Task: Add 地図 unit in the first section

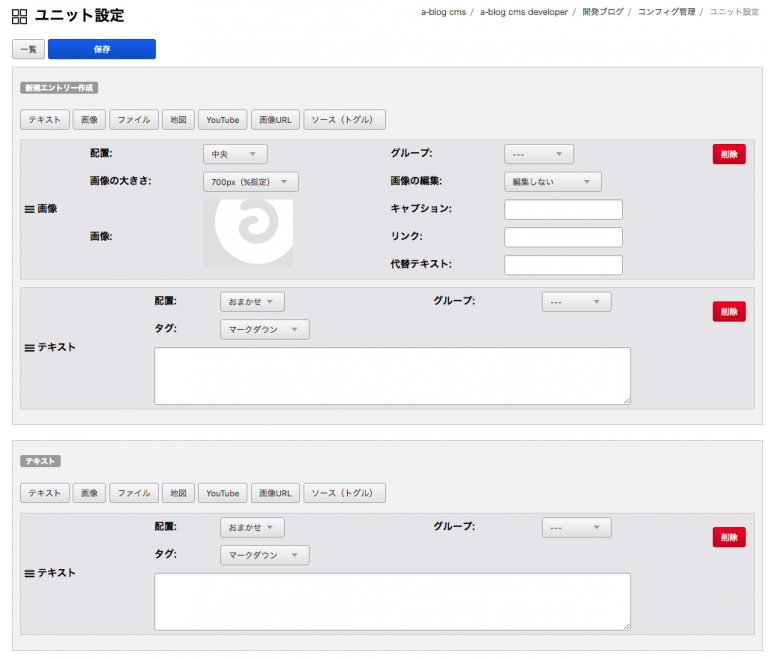Action: (x=178, y=120)
